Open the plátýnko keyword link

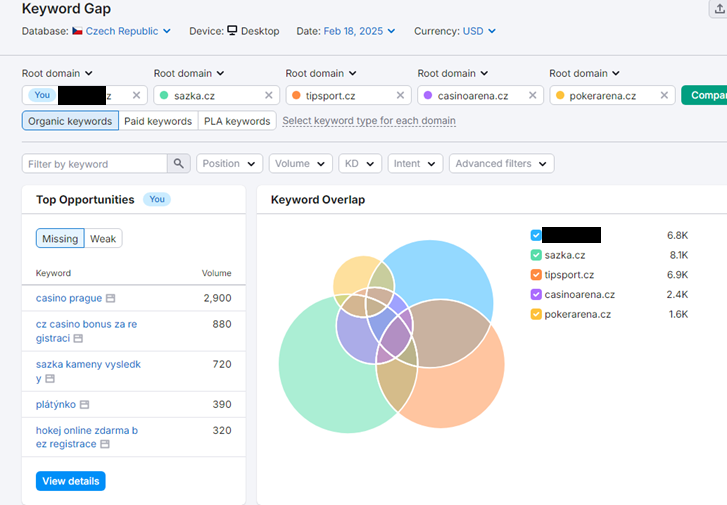[x=56, y=404]
